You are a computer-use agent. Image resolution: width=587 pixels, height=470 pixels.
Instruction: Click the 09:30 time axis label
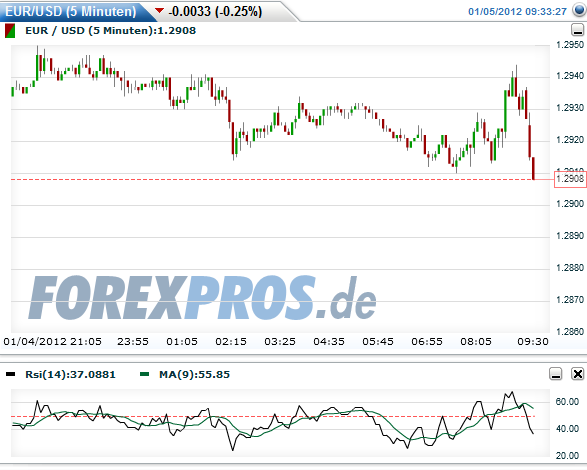coord(533,342)
